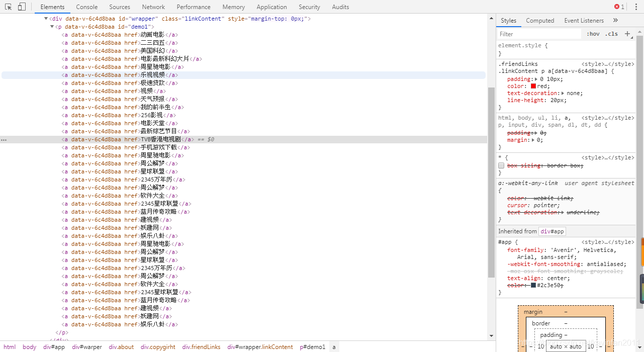Select div.about breadcrumb
Image resolution: width=644 pixels, height=352 pixels.
(121, 347)
